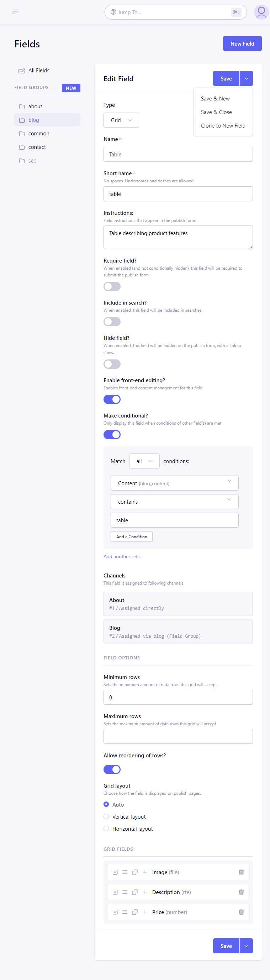Open the hamburger navigation menu icon

pos(15,12)
